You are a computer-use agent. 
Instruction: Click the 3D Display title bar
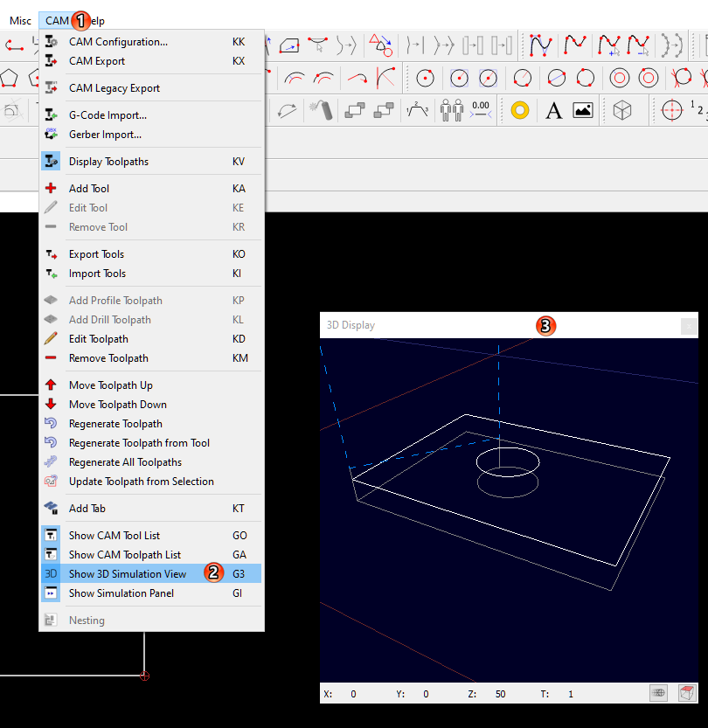(509, 325)
